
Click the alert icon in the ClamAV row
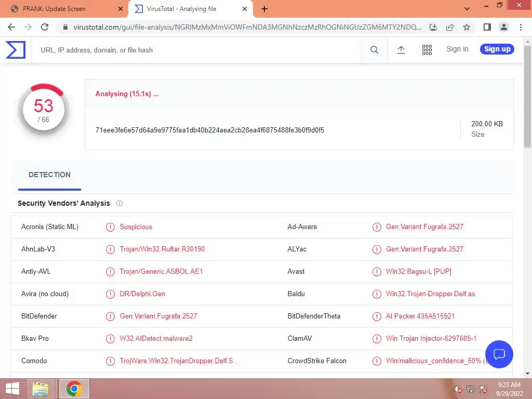377,339
